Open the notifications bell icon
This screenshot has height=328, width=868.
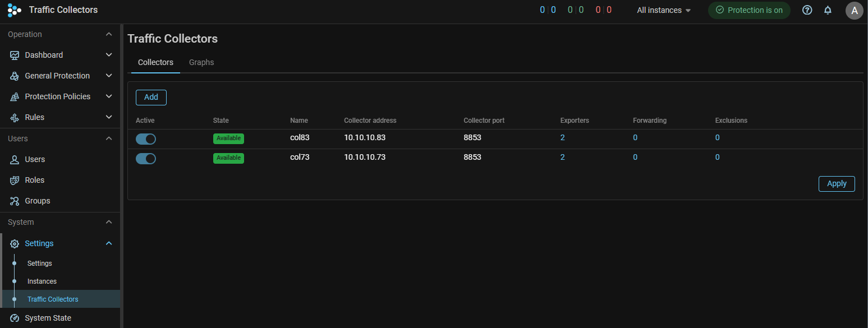pos(828,10)
